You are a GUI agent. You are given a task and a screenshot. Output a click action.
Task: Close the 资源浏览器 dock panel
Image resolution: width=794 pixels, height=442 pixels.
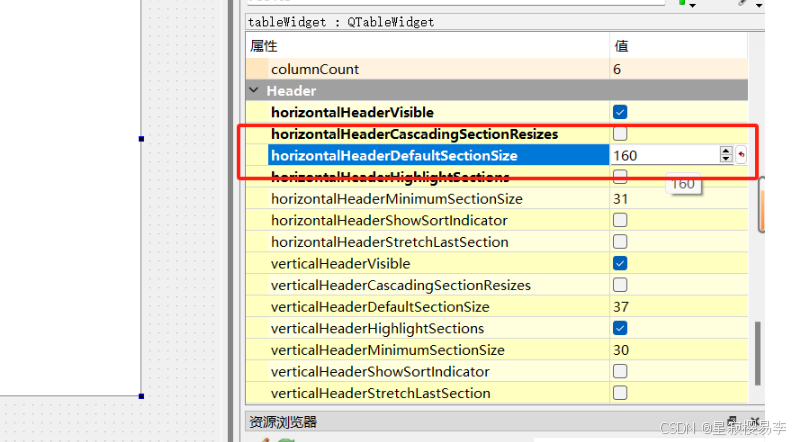[755, 421]
